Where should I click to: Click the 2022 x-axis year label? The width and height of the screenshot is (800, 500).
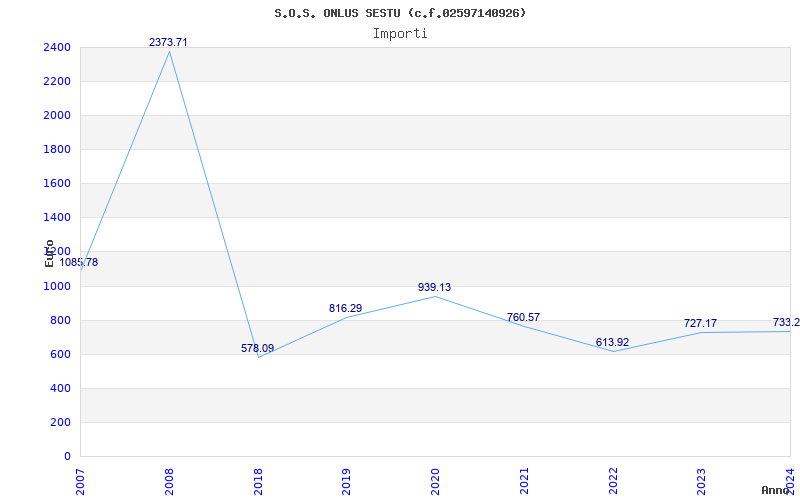click(x=613, y=481)
